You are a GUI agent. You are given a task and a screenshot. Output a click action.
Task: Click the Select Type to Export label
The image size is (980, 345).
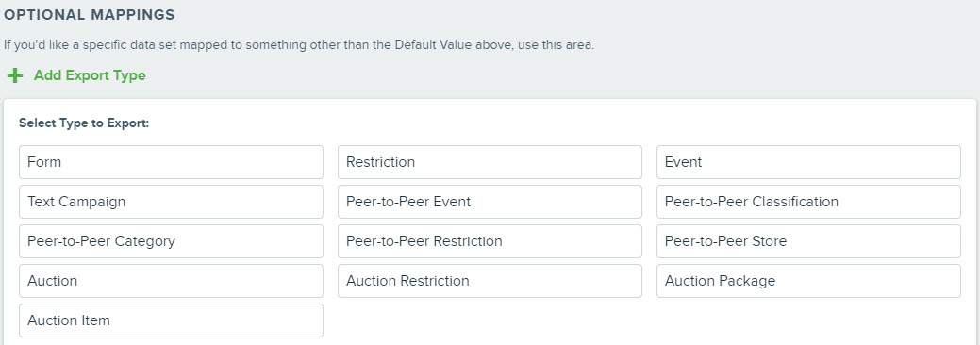84,123
